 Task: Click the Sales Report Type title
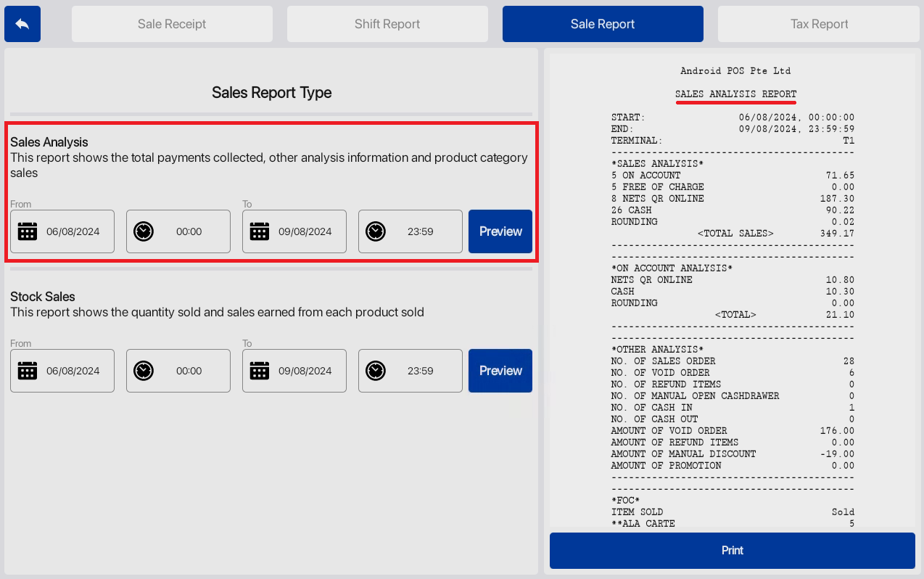point(271,93)
